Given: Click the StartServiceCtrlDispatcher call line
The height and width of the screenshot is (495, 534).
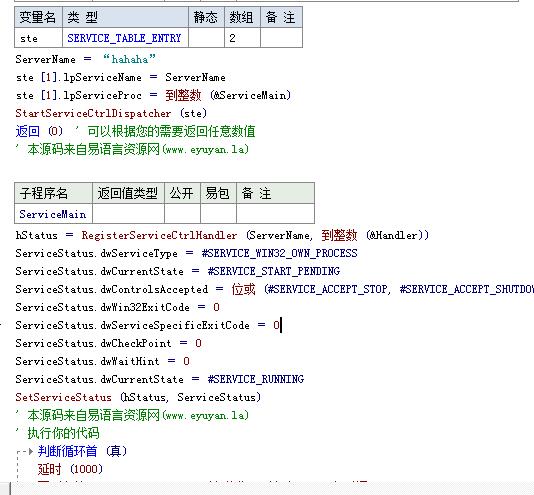Looking at the screenshot, I should pyautogui.click(x=111, y=113).
